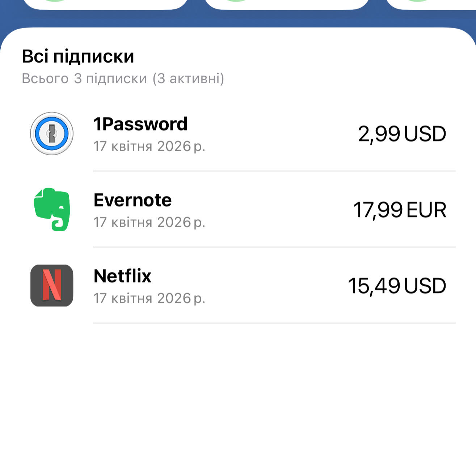Tap the "Всього 3 підписки" summary text

coord(123,79)
